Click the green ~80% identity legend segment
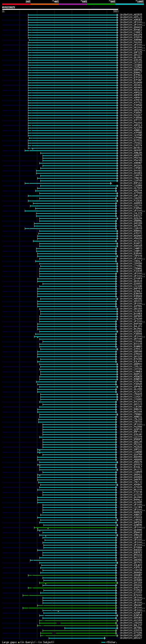The width and height of the screenshot is (146, 644). tap(101, 4)
